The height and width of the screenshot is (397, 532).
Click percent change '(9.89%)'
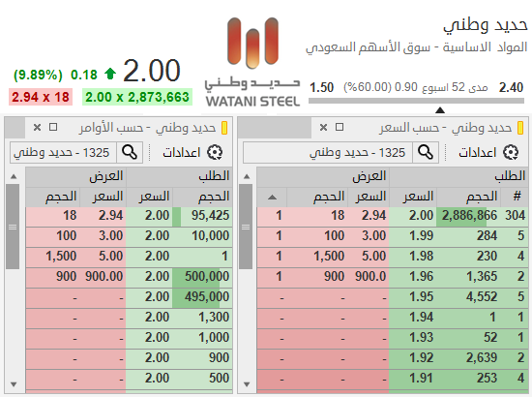point(38,75)
